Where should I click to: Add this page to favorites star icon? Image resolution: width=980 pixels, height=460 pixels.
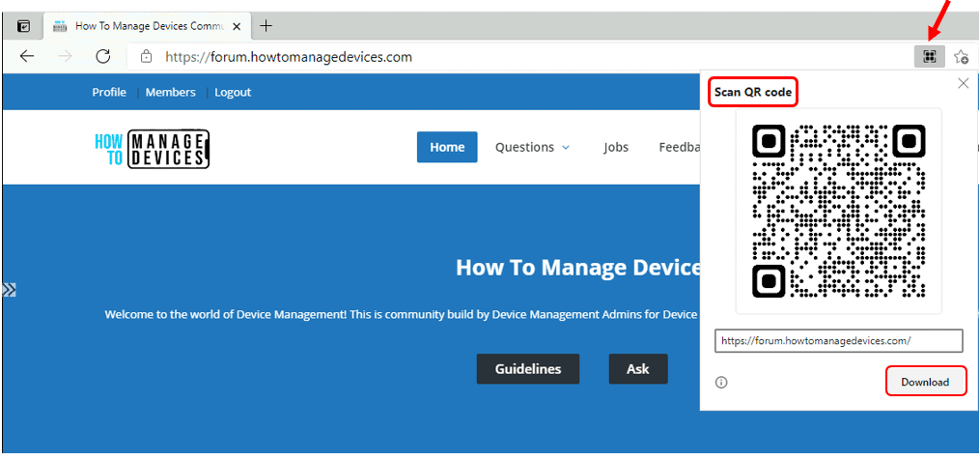click(x=962, y=57)
